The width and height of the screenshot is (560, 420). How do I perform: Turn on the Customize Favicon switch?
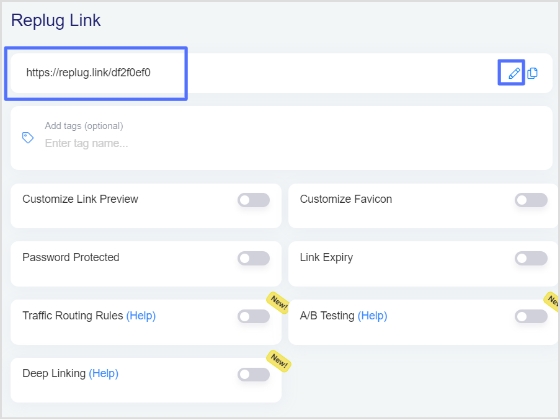(531, 200)
